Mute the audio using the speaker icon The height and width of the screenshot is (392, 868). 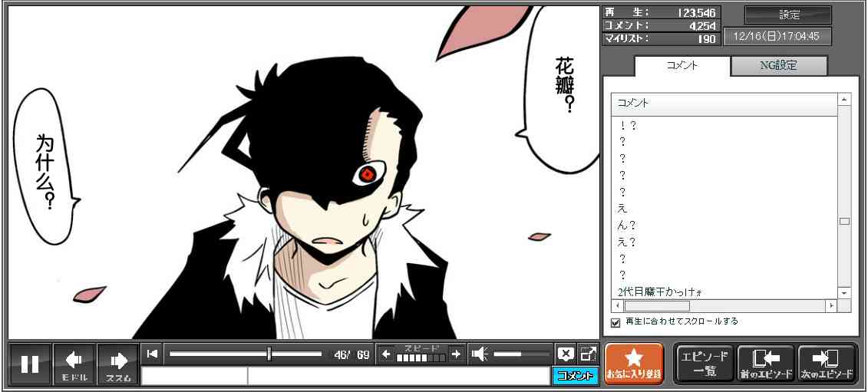(x=480, y=354)
